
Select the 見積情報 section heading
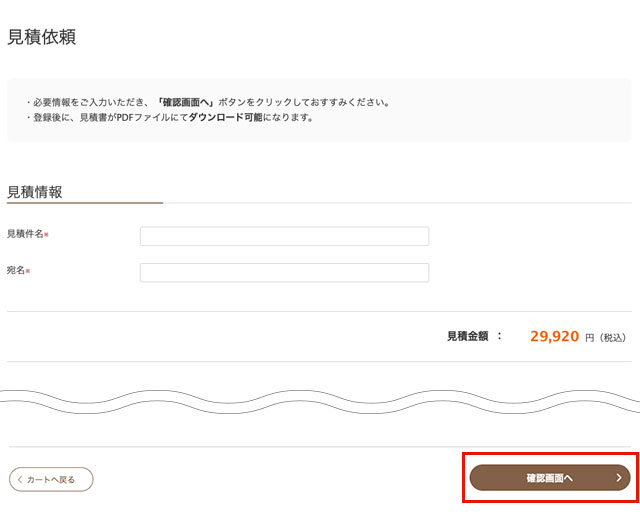tap(35, 192)
